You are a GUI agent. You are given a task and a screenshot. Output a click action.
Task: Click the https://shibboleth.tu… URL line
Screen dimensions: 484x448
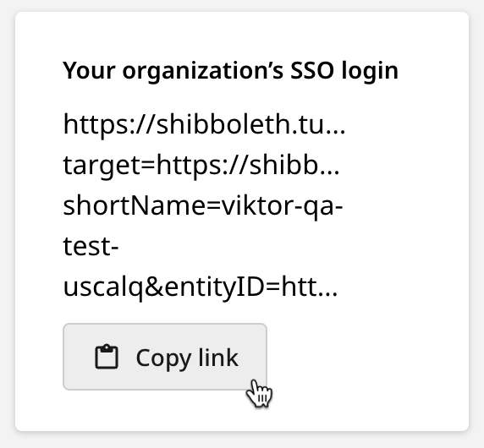(x=204, y=125)
